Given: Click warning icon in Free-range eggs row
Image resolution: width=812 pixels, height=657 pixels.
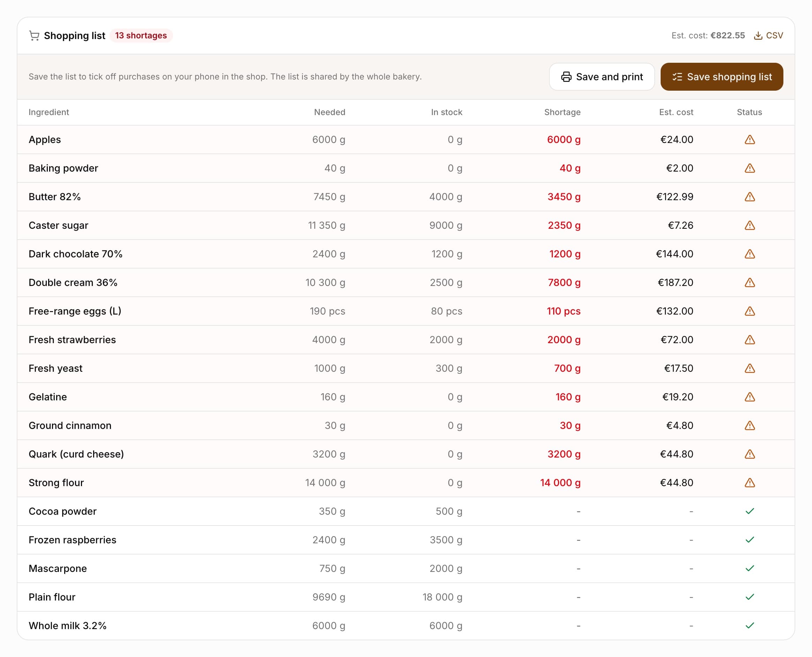Looking at the screenshot, I should pyautogui.click(x=750, y=311).
